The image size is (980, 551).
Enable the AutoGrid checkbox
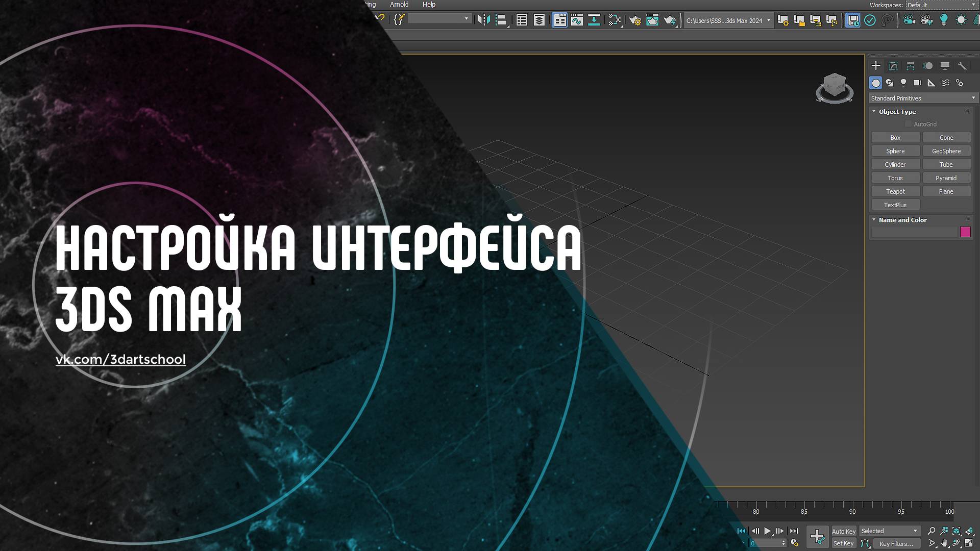coord(908,124)
